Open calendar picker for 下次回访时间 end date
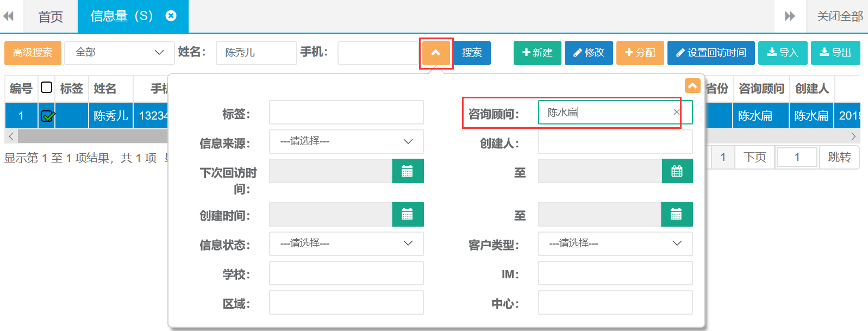 pyautogui.click(x=677, y=171)
